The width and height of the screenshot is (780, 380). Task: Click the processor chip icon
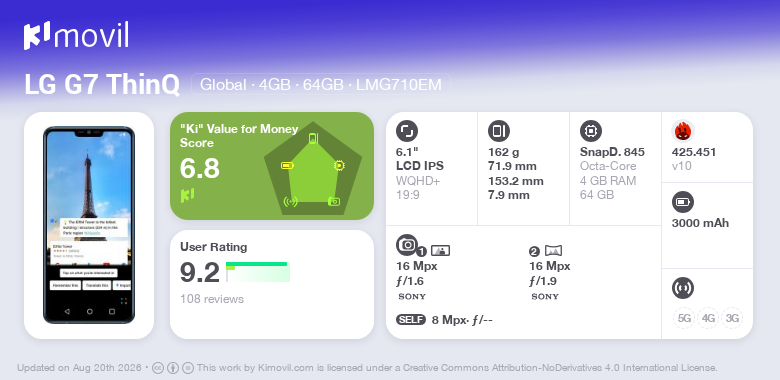pos(591,131)
